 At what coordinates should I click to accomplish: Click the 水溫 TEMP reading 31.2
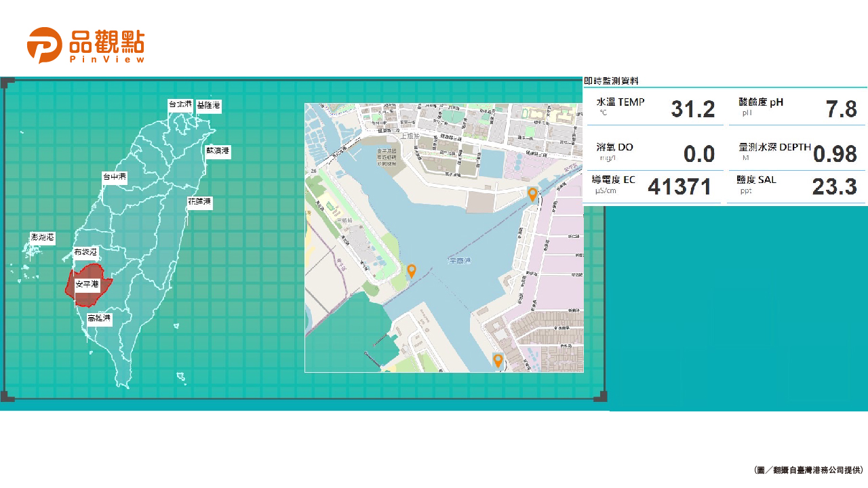[692, 109]
